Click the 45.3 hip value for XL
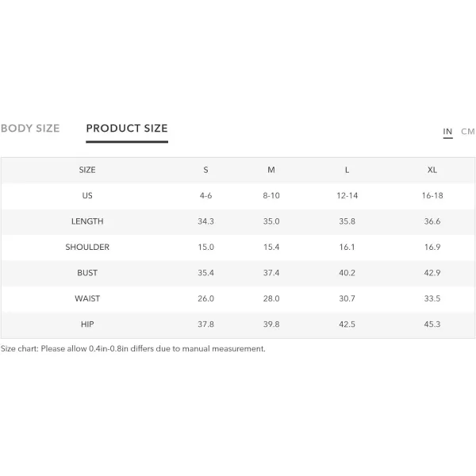 click(432, 324)
